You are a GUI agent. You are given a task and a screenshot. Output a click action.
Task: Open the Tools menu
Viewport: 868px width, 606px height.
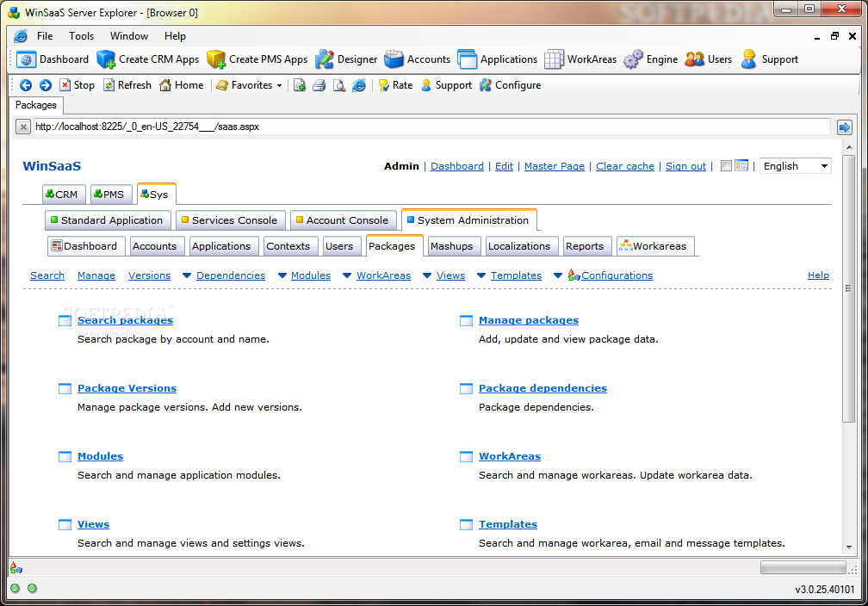click(x=81, y=36)
